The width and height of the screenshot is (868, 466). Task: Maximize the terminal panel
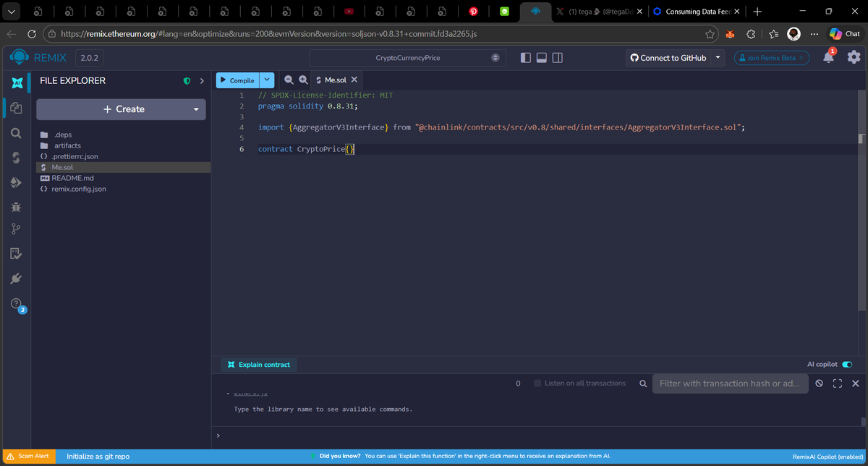[838, 384]
